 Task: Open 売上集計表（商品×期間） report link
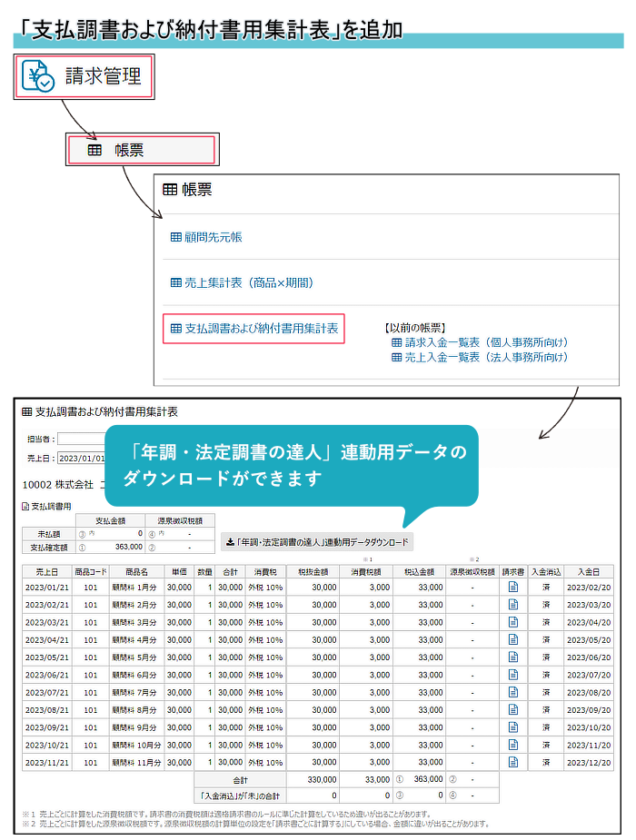tap(242, 282)
